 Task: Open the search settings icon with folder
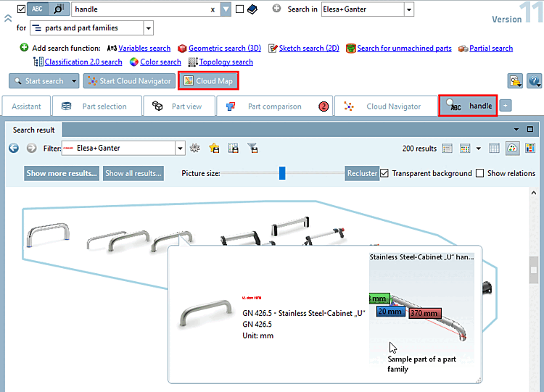click(x=515, y=81)
